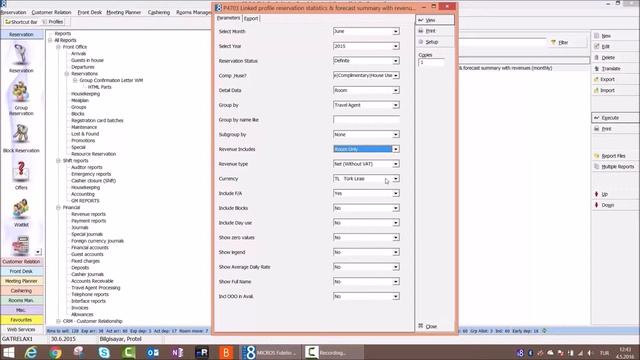Move report Down in the right panel
Screen dimensions: 640x360
pos(615,205)
